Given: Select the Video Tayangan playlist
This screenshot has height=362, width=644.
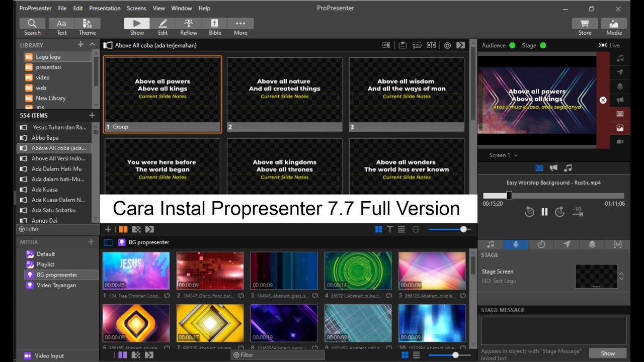Looking at the screenshot, I should click(x=60, y=285).
